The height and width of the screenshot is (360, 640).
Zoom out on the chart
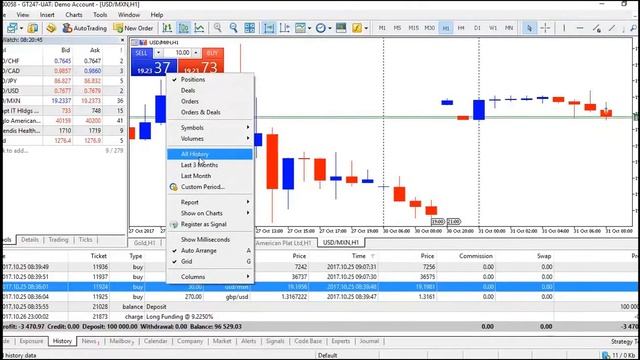click(233, 28)
